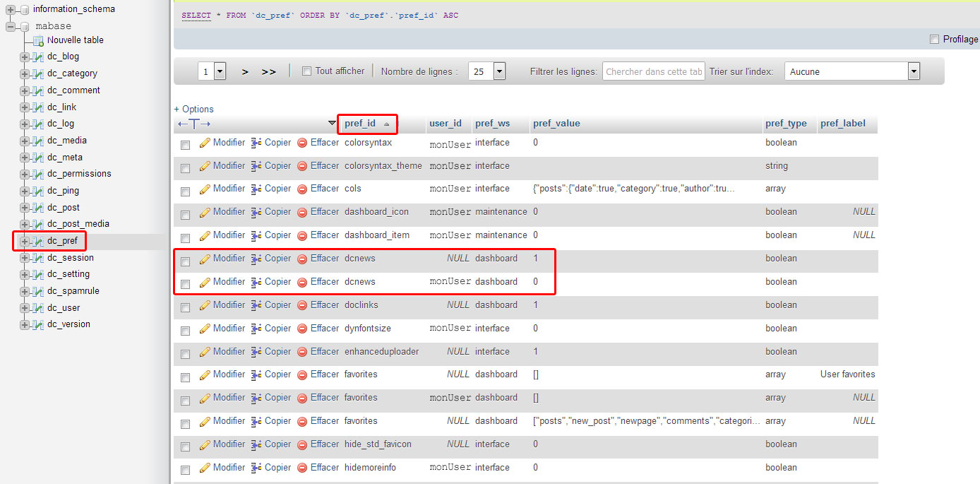Select the checkbox for the cols row

[185, 191]
